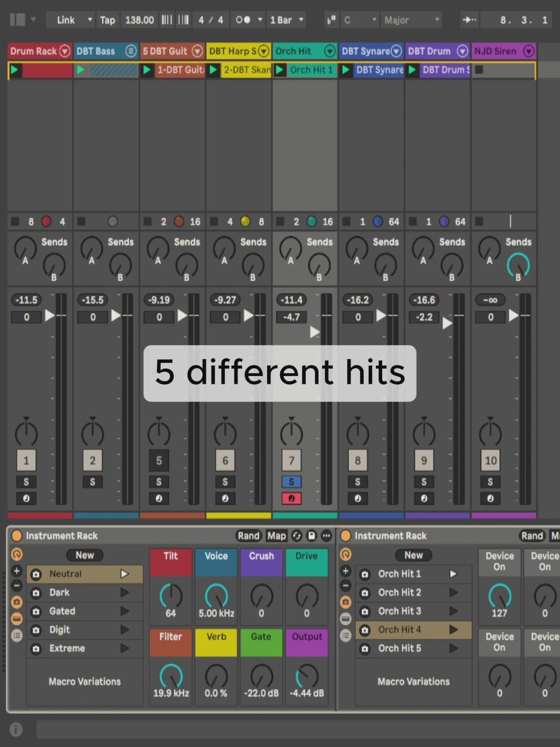Click the NJD Siren track header arrow icon
Image resolution: width=560 pixels, height=747 pixels.
point(528,51)
